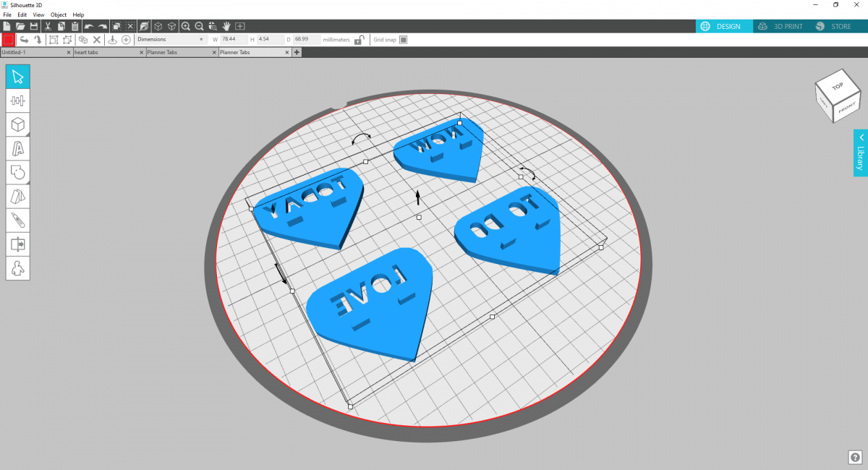868x470 pixels.
Task: Add a new document tab with plus
Action: click(x=297, y=53)
